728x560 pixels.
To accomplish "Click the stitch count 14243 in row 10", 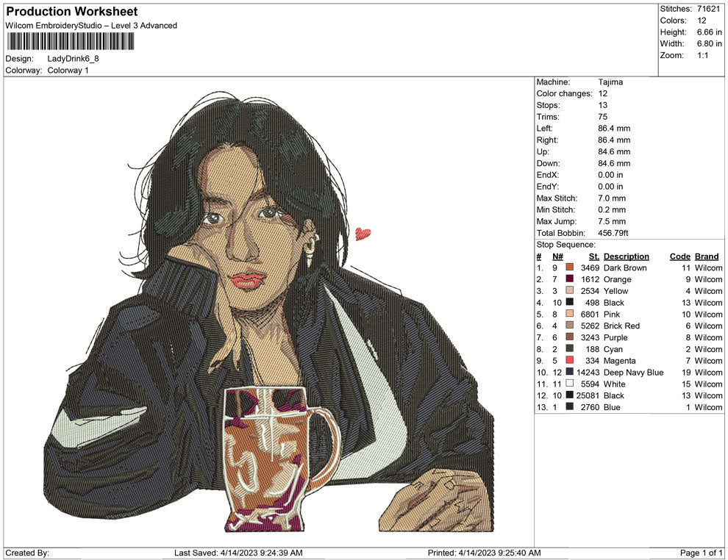I will tap(588, 372).
